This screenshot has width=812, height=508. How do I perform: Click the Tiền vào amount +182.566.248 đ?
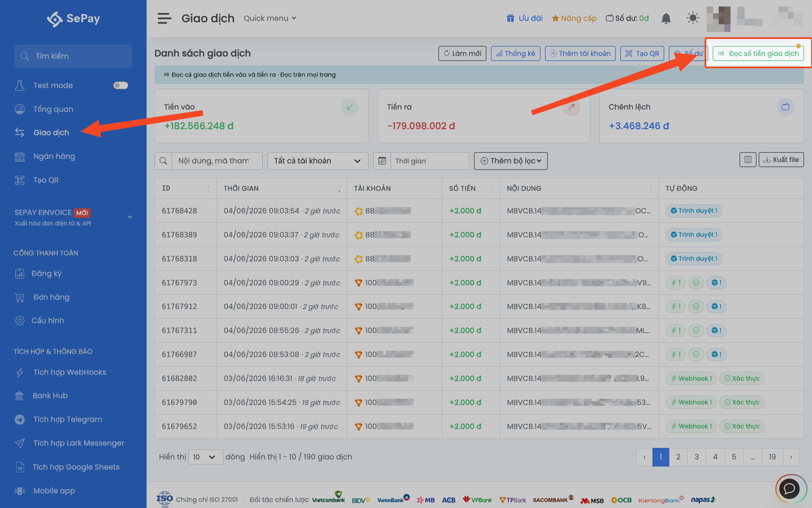tap(199, 126)
